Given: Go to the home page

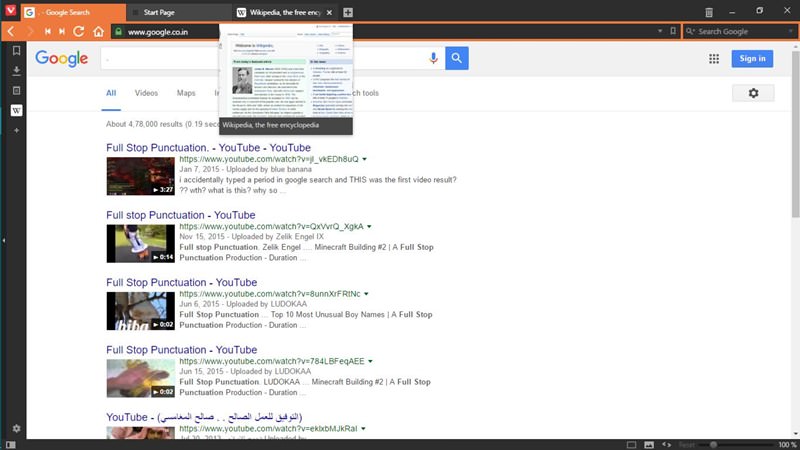Looking at the screenshot, I should click(x=98, y=32).
